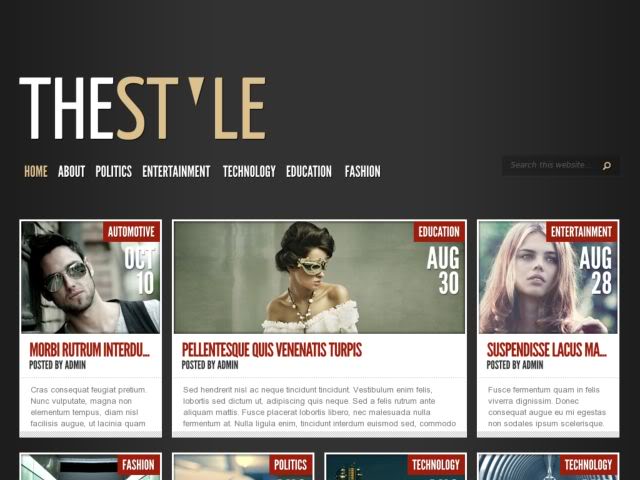
Task: Click the Fashion tag on bottom post
Action: click(x=138, y=465)
